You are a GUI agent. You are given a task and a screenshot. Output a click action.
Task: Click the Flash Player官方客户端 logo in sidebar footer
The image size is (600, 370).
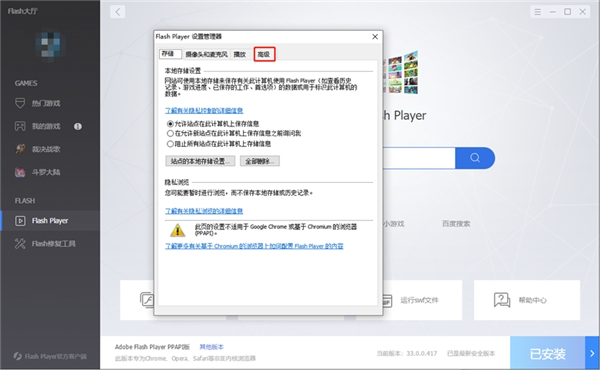pyautogui.click(x=18, y=356)
